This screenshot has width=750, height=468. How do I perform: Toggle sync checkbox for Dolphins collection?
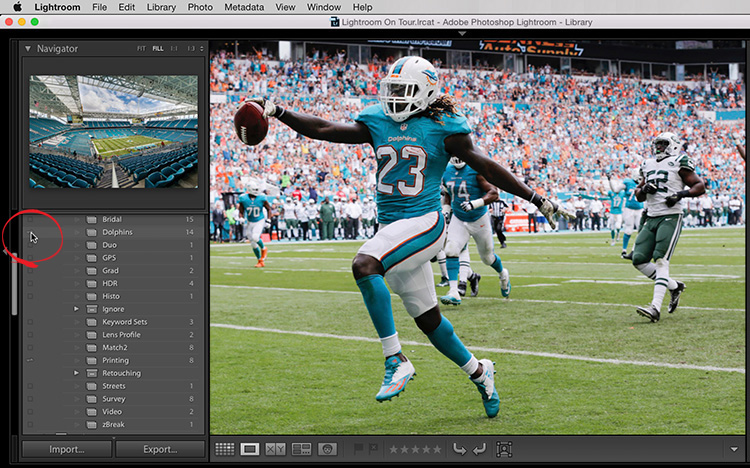pyautogui.click(x=30, y=233)
